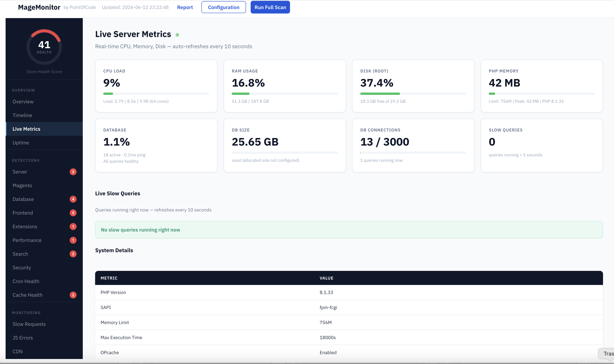Screen dimensions: 614x364
Task: Click the Server badge showing 2
Action: click(73, 172)
